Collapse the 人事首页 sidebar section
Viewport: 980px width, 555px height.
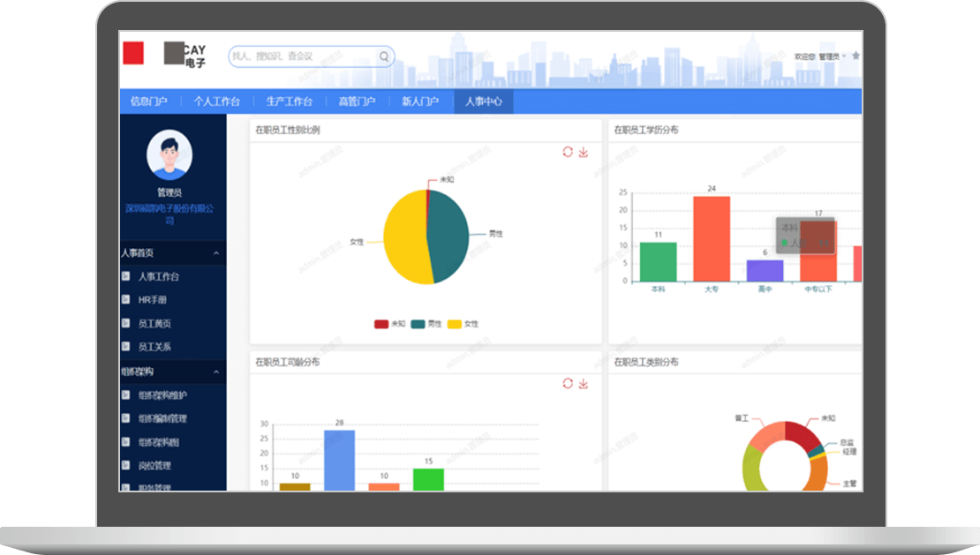216,253
